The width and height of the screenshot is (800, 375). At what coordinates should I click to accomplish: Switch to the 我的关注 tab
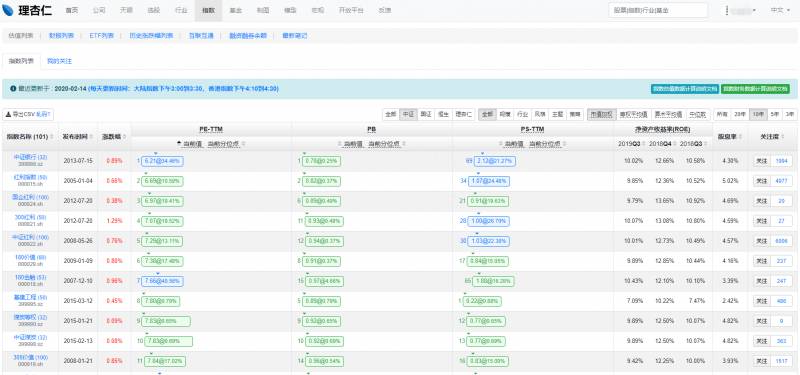click(x=59, y=61)
